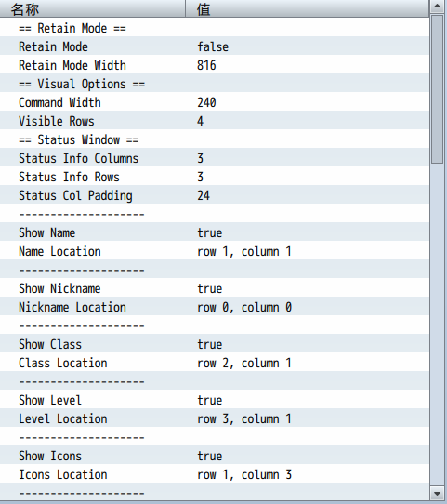447x504 pixels.
Task: Click the value 'row 0, column 0'
Action: click(244, 308)
